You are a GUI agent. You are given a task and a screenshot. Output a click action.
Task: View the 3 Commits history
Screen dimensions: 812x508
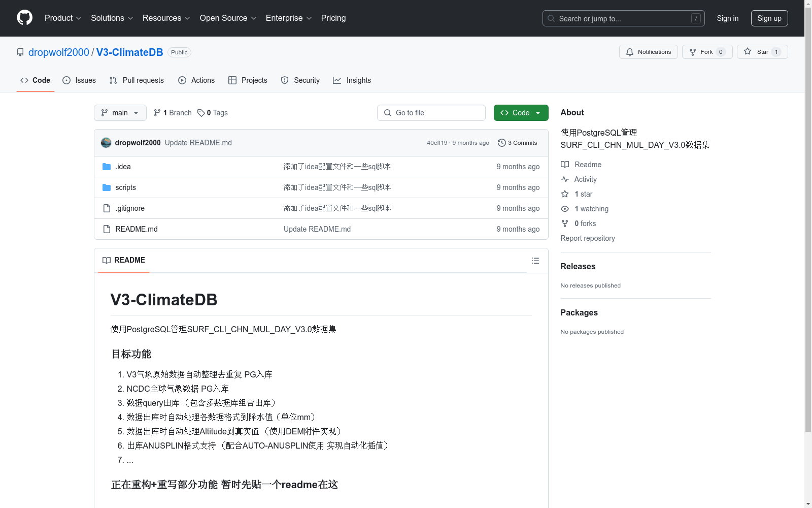[517, 143]
